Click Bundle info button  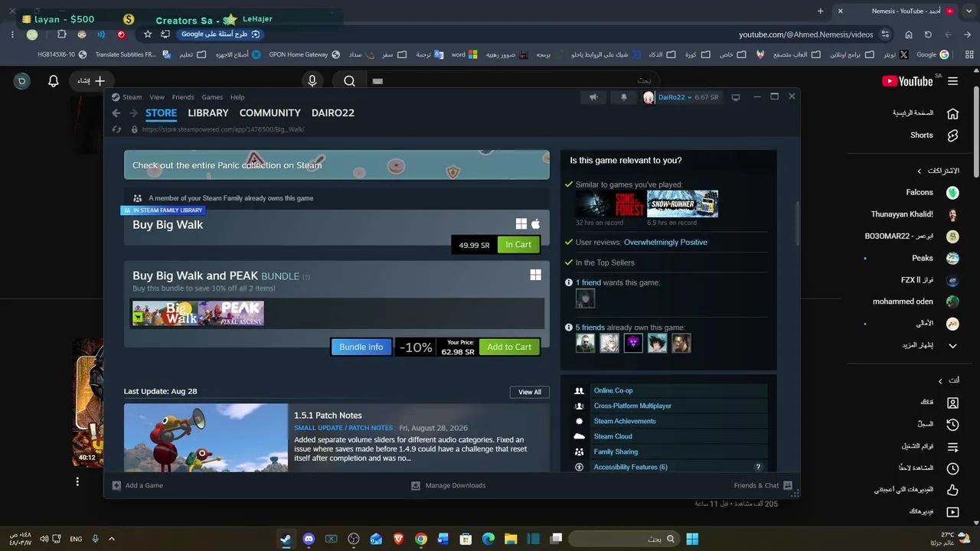click(x=361, y=347)
